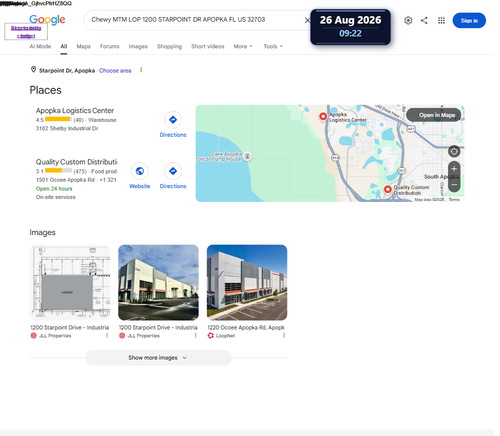Click the Open in Maps button
Viewport: 500px width, 436px height.
434,115
